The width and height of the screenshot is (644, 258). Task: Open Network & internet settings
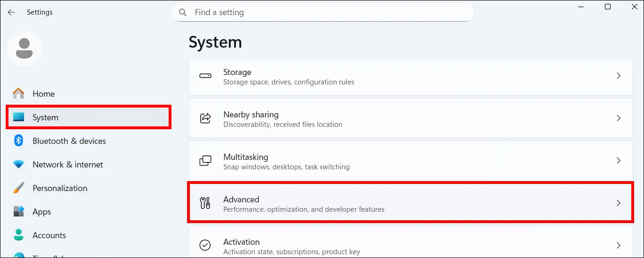[x=89, y=165]
